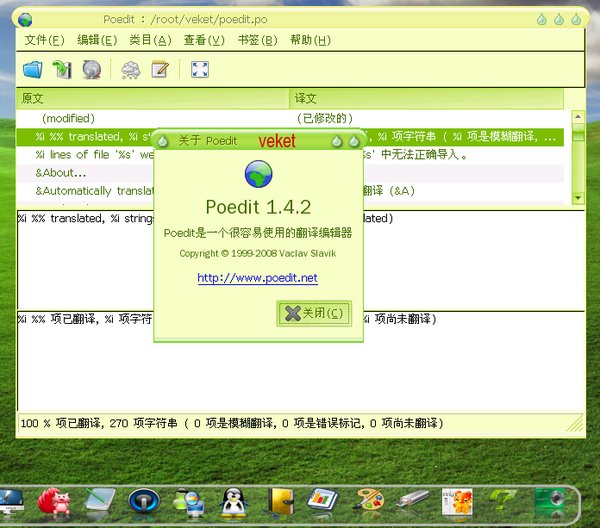Click the Edit comment notepad icon

click(x=159, y=69)
